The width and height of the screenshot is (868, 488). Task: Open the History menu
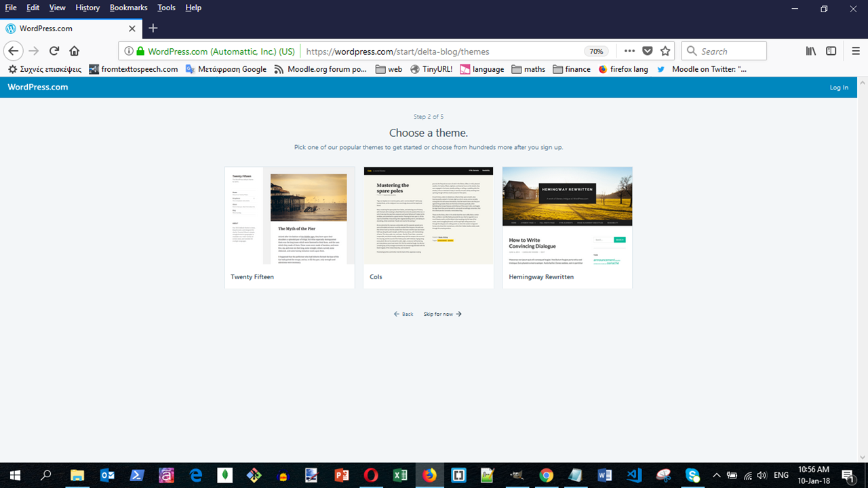(x=87, y=7)
